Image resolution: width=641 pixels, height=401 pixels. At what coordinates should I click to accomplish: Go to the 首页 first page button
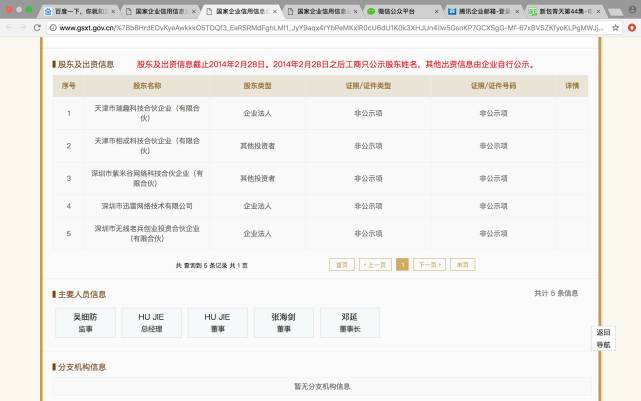(342, 265)
